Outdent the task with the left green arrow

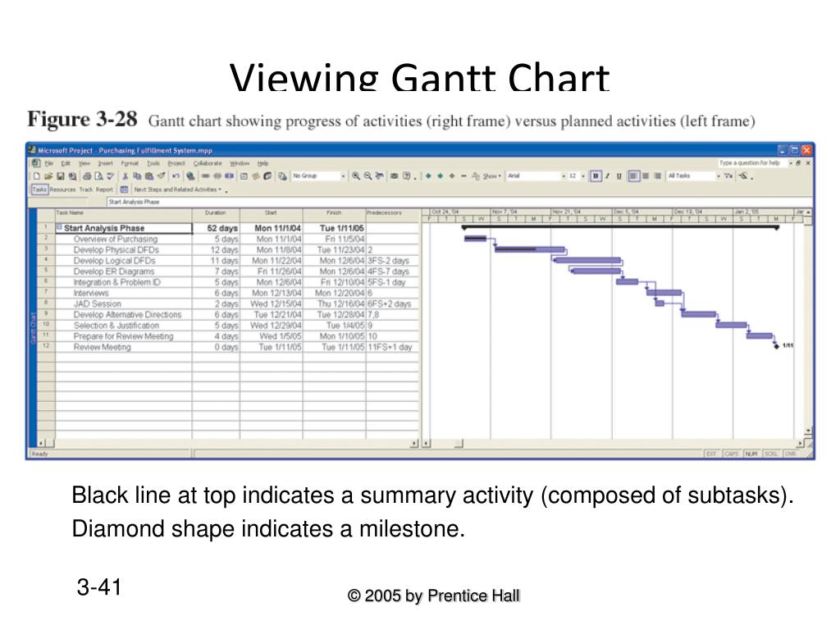tap(428, 176)
